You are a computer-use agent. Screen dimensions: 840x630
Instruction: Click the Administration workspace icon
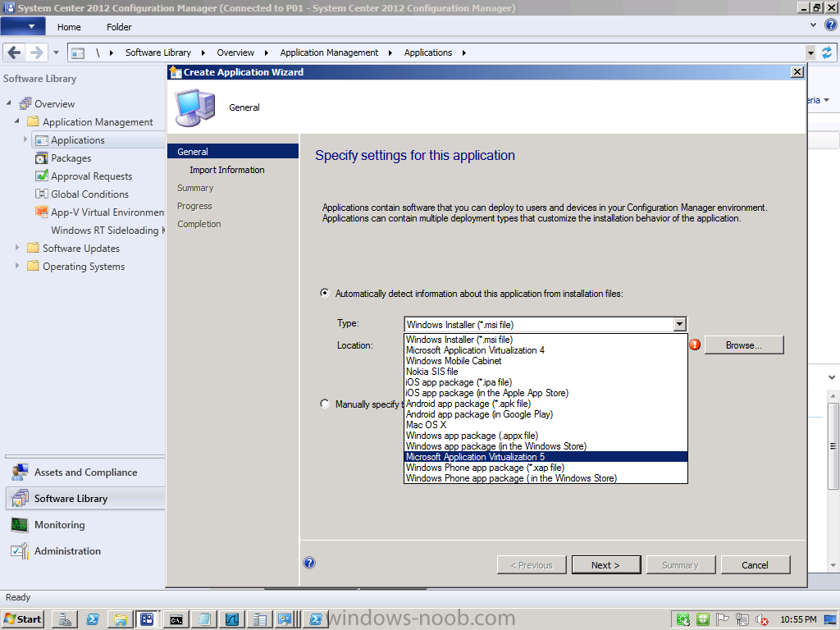[x=20, y=550]
